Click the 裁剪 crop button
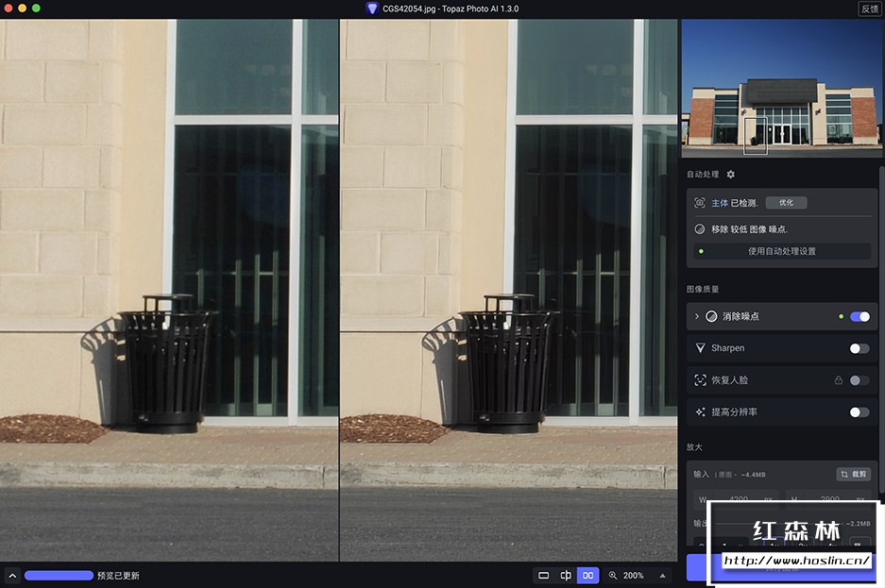The width and height of the screenshot is (885, 588). [854, 474]
